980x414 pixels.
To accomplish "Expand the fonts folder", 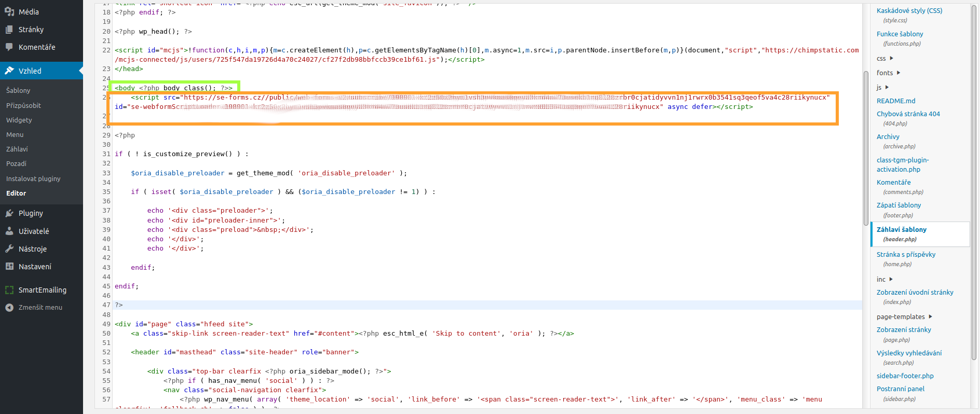I will (888, 73).
